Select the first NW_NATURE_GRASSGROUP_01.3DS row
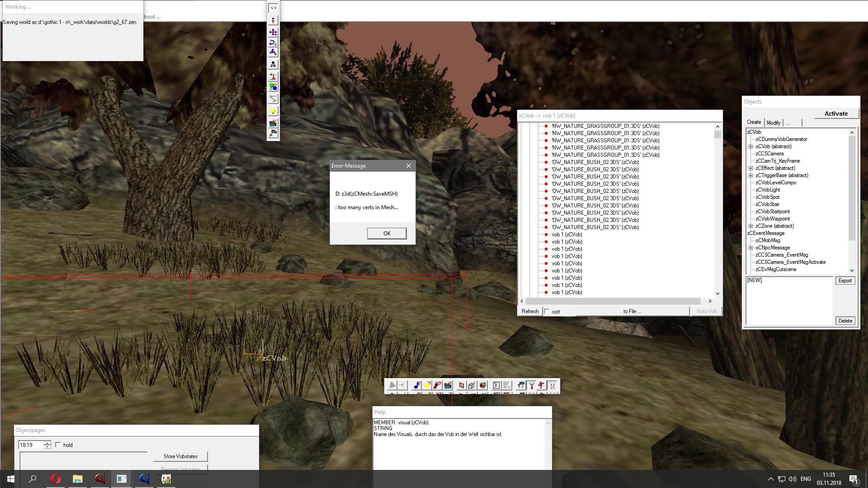The image size is (868, 488). tap(605, 126)
